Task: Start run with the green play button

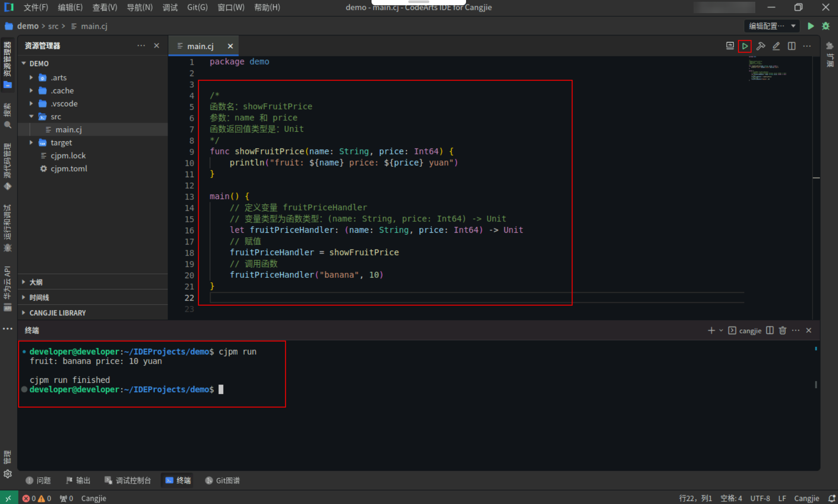Action: 810,26
